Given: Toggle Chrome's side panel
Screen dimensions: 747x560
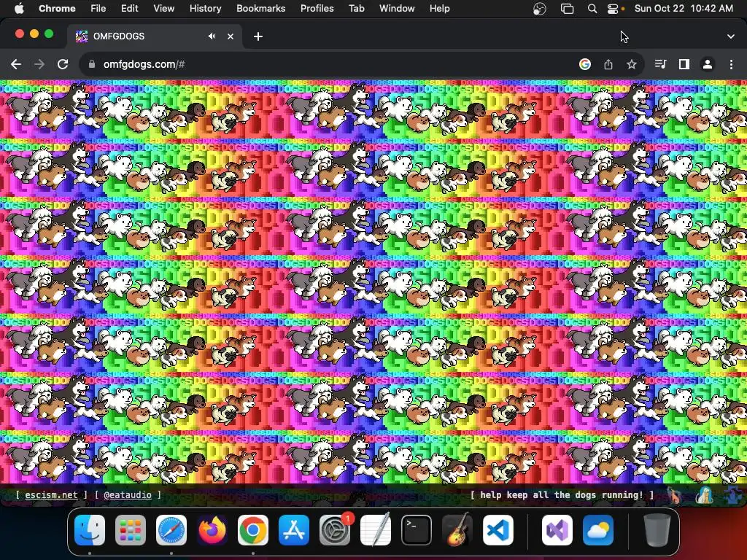Looking at the screenshot, I should (x=684, y=64).
